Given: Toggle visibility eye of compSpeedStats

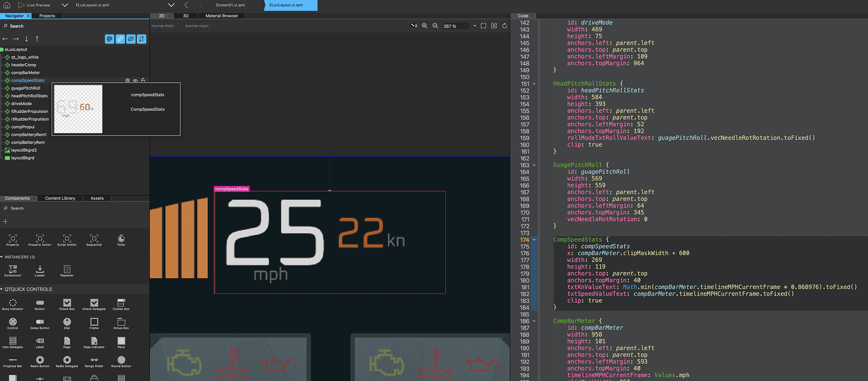Looking at the screenshot, I should [135, 80].
